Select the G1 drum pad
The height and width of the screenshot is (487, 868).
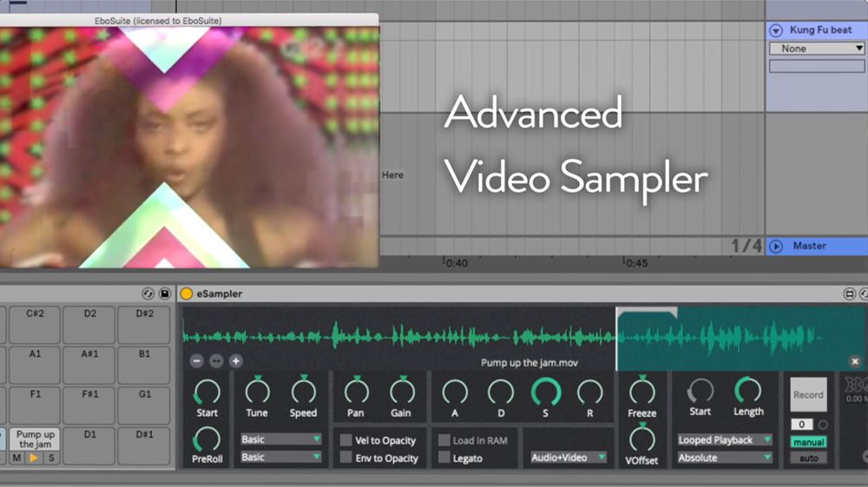[x=144, y=405]
